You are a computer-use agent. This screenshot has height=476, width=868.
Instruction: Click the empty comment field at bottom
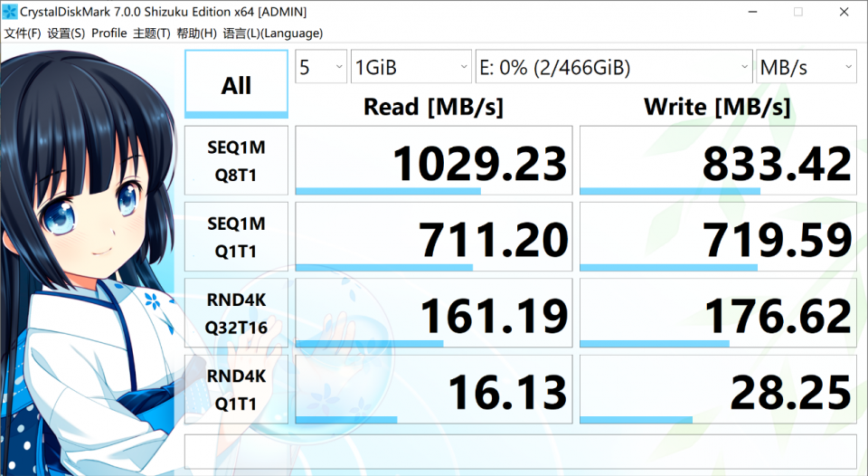[x=521, y=452]
